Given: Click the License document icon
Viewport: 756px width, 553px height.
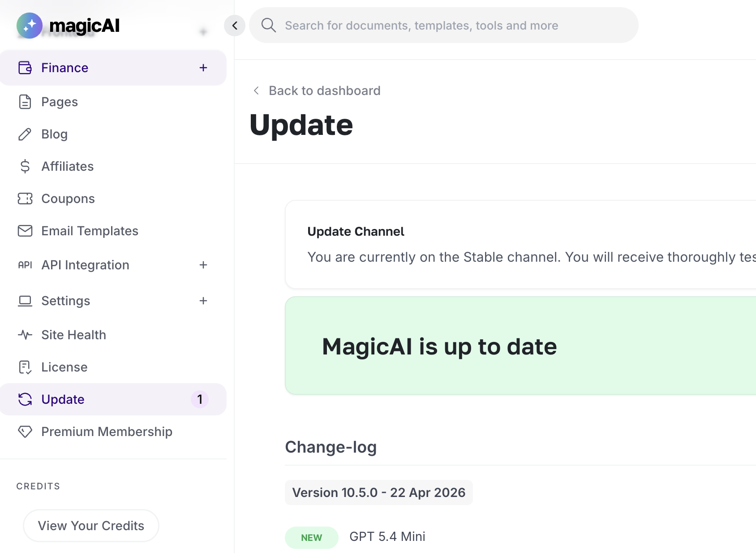Looking at the screenshot, I should tap(25, 367).
